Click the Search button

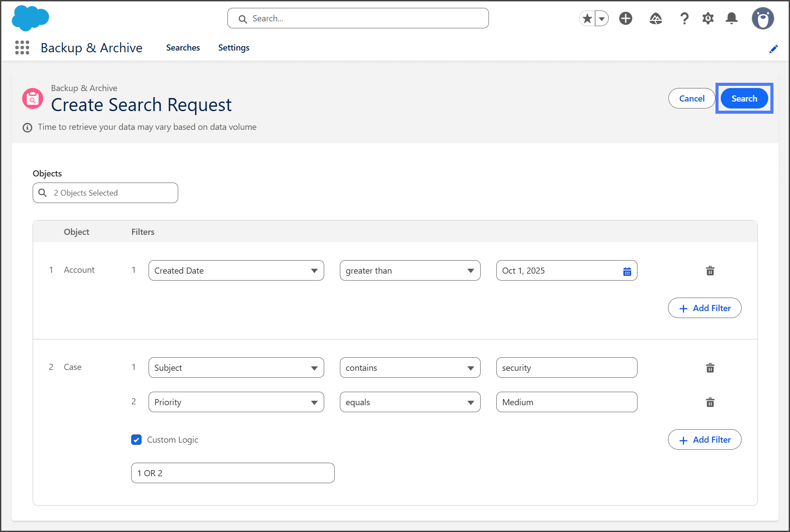point(744,98)
